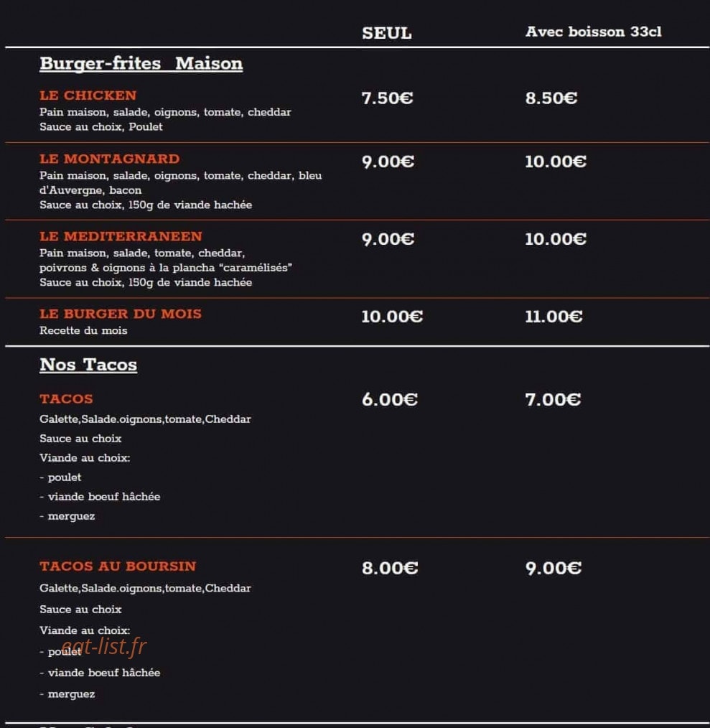
Task: Click the Recette du mois description
Action: pyautogui.click(x=83, y=330)
